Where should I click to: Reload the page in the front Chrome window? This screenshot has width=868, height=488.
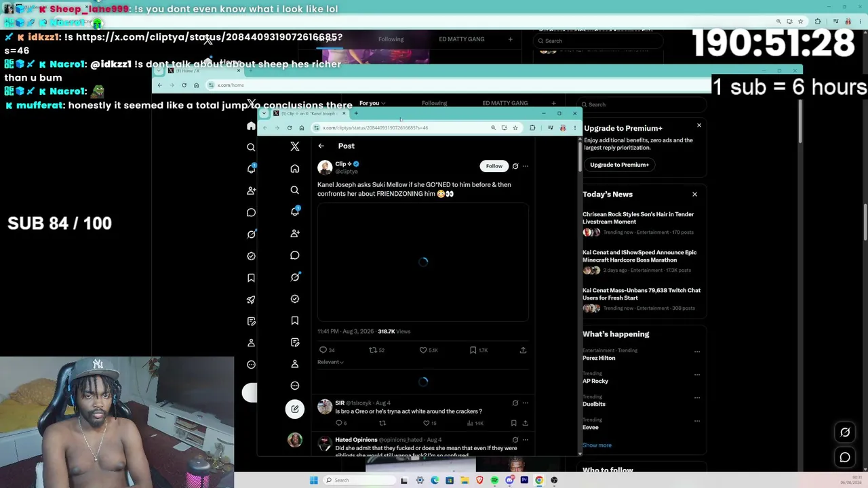(290, 127)
